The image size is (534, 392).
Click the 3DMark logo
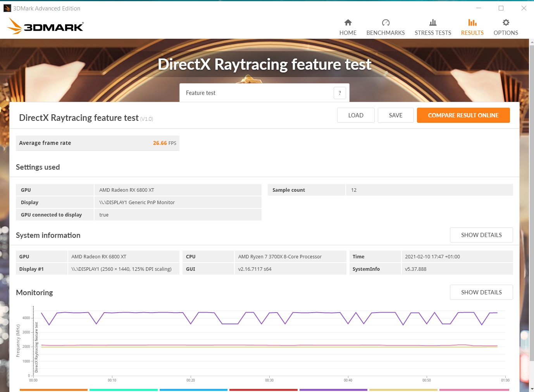tap(45, 26)
